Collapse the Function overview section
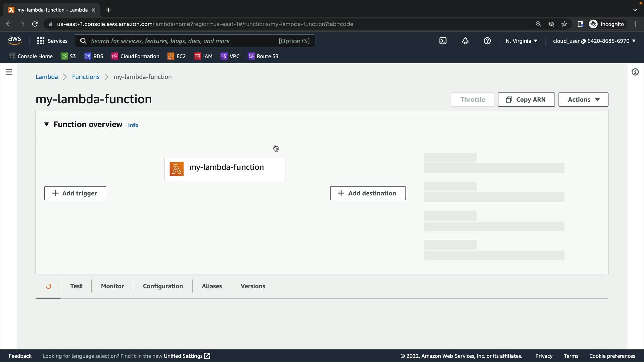Screen dimensions: 644x362 click(x=47, y=124)
